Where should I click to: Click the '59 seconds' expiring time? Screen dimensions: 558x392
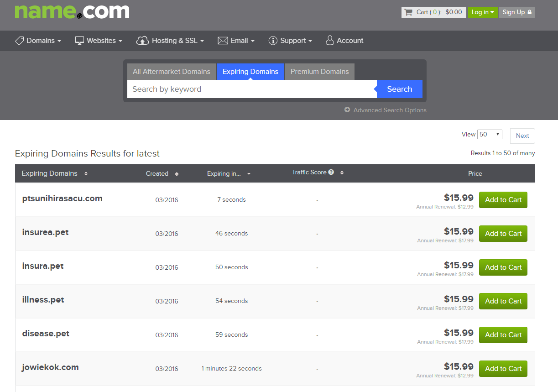231,335
